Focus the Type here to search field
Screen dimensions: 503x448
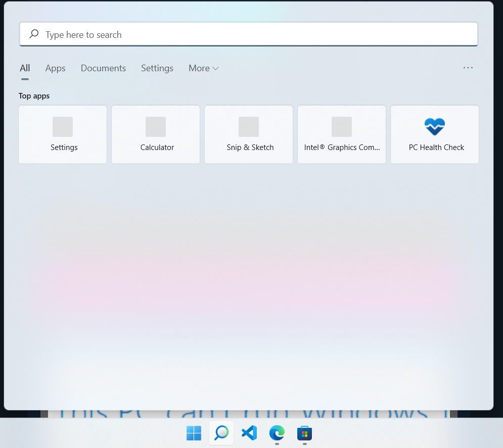pyautogui.click(x=249, y=34)
